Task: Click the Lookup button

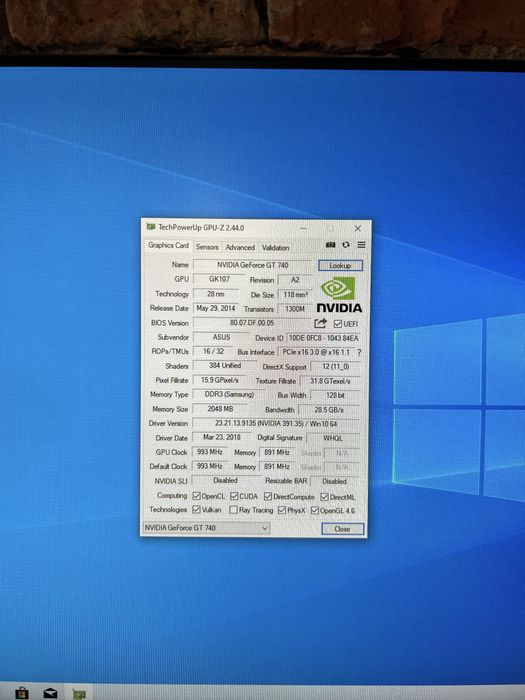Action: point(340,266)
